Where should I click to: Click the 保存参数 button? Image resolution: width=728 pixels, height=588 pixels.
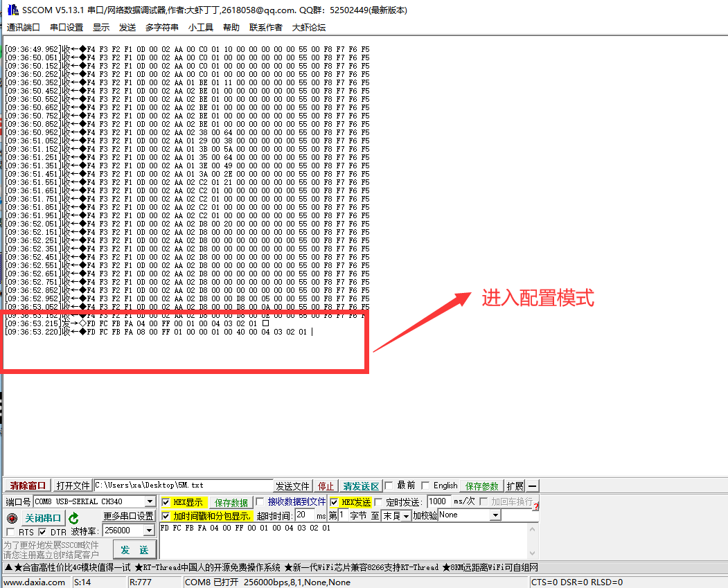point(481,486)
